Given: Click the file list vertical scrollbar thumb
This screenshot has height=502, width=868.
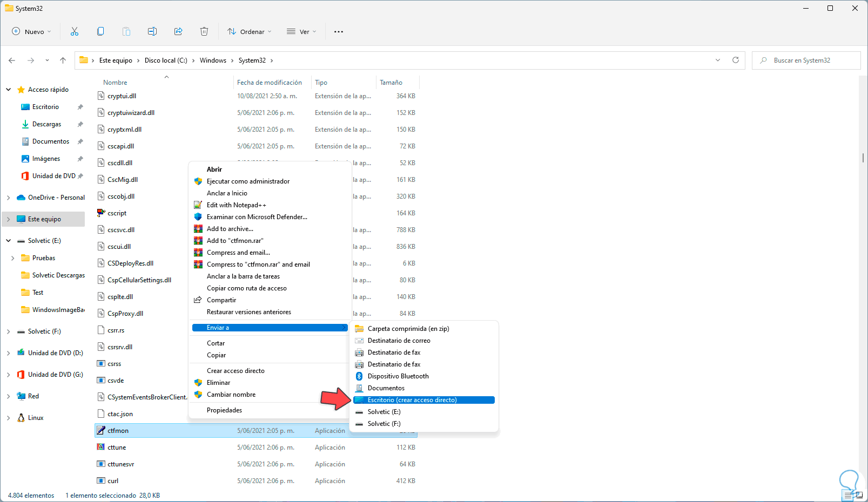Looking at the screenshot, I should (863, 158).
